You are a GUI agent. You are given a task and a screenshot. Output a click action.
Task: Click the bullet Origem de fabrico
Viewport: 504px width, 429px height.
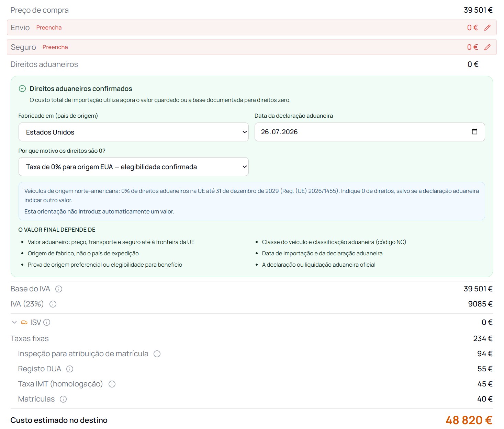pos(83,254)
